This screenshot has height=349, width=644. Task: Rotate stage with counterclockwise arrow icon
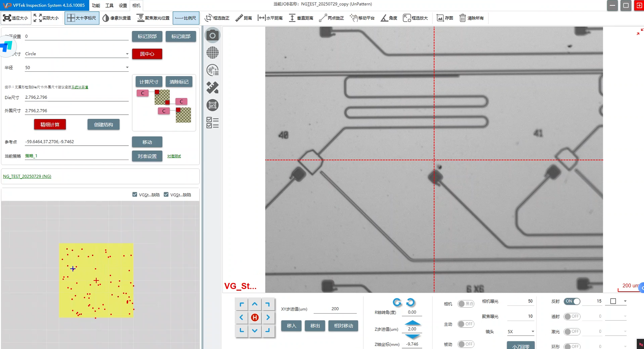pyautogui.click(x=397, y=302)
